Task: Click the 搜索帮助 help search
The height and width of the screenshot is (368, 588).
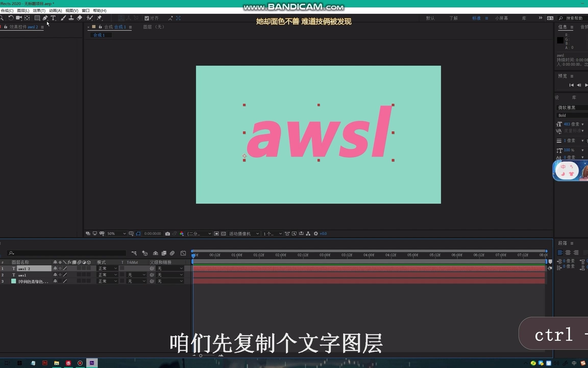Action: click(574, 18)
